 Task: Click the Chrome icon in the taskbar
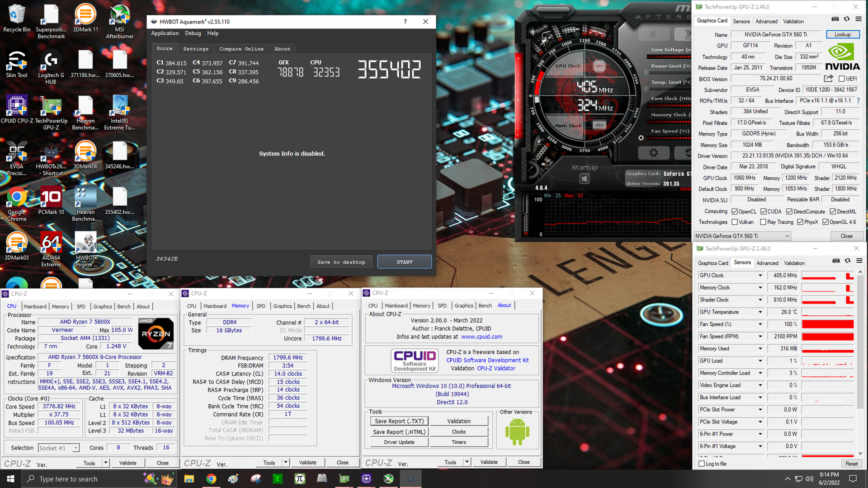pyautogui.click(x=211, y=479)
